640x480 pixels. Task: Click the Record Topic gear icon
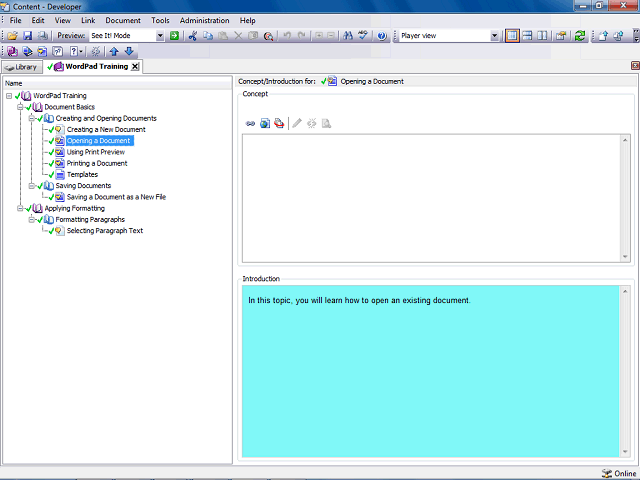point(96,51)
